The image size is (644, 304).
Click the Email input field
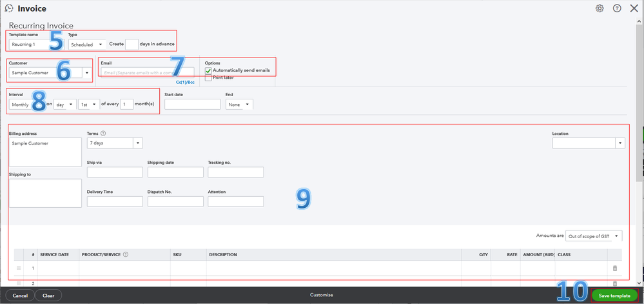148,73
